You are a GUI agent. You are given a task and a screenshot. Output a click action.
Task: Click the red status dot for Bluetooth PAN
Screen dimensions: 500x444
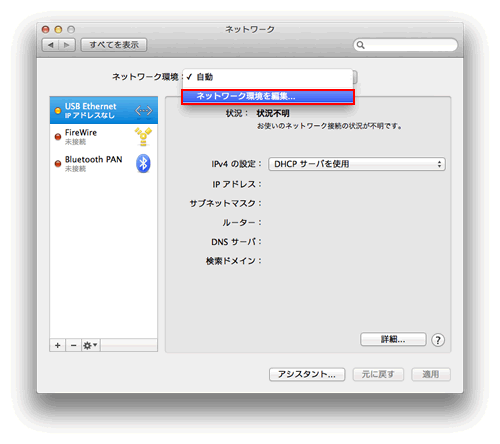click(58, 163)
